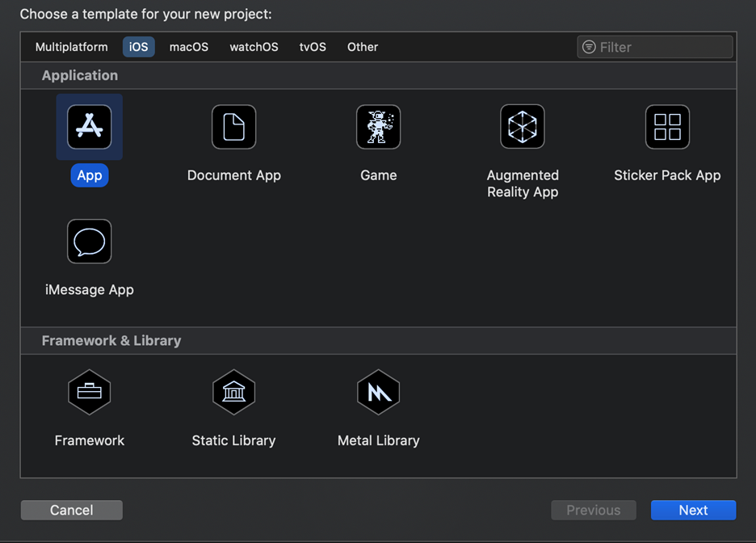The width and height of the screenshot is (756, 543).
Task: Open the Other templates tab
Action: point(363,47)
